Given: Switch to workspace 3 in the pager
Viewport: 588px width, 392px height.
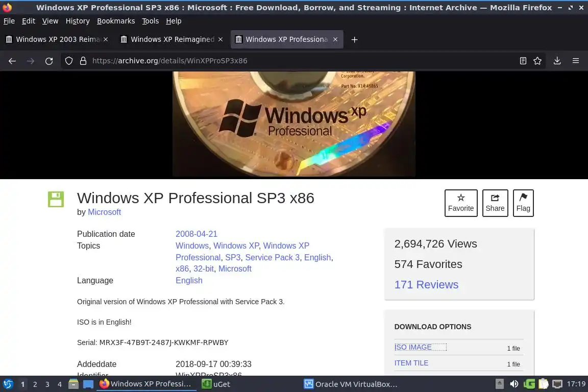Looking at the screenshot, I should point(47,384).
